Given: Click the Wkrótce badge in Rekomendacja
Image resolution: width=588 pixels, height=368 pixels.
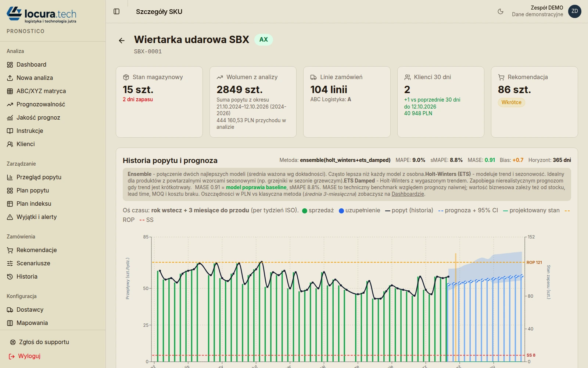Looking at the screenshot, I should 511,102.
